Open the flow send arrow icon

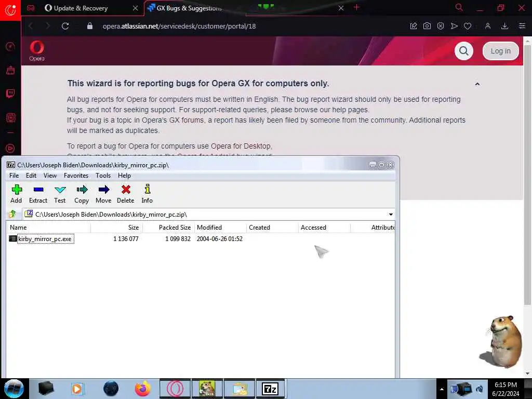pyautogui.click(x=454, y=26)
